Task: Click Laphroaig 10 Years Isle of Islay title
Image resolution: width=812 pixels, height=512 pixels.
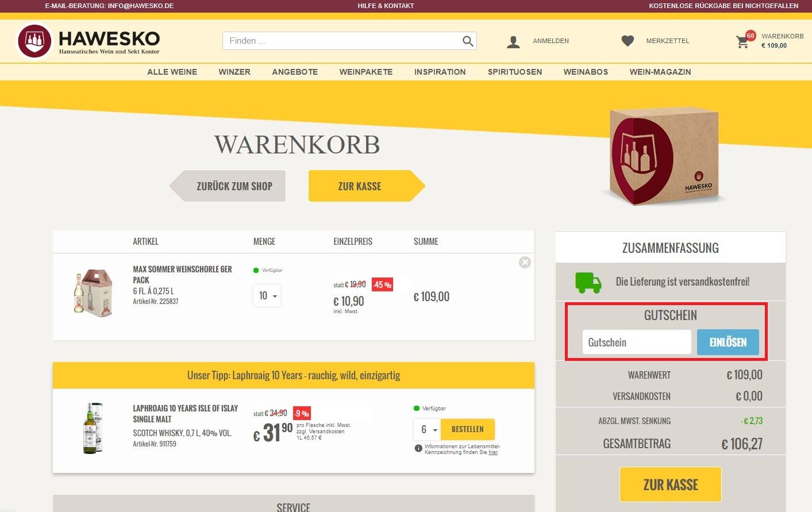Action: (185, 414)
